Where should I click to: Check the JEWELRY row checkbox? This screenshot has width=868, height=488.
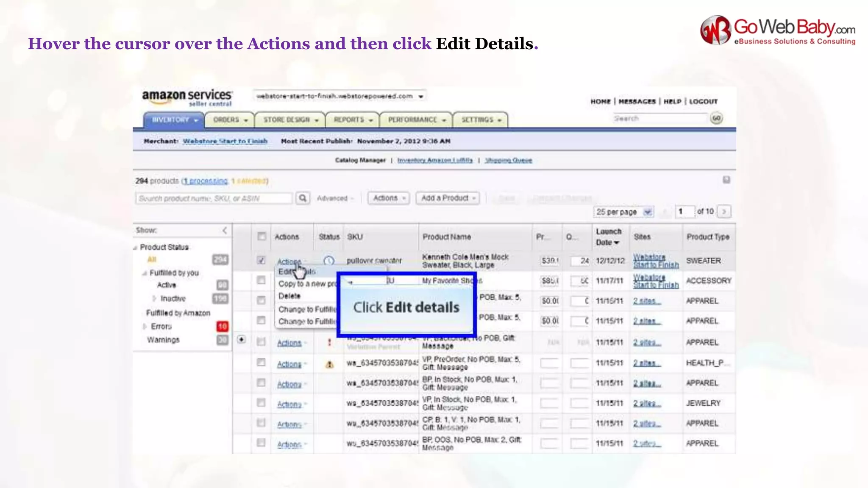[261, 403]
